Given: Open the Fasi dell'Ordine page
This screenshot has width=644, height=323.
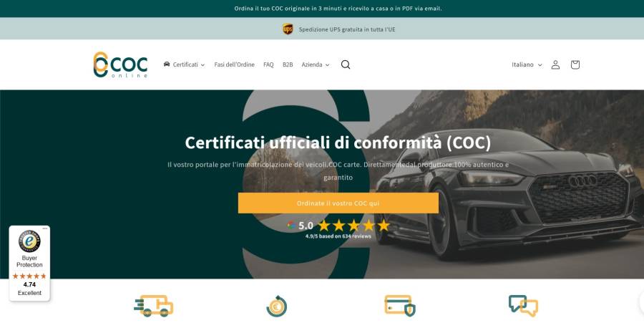Looking at the screenshot, I should (234, 64).
